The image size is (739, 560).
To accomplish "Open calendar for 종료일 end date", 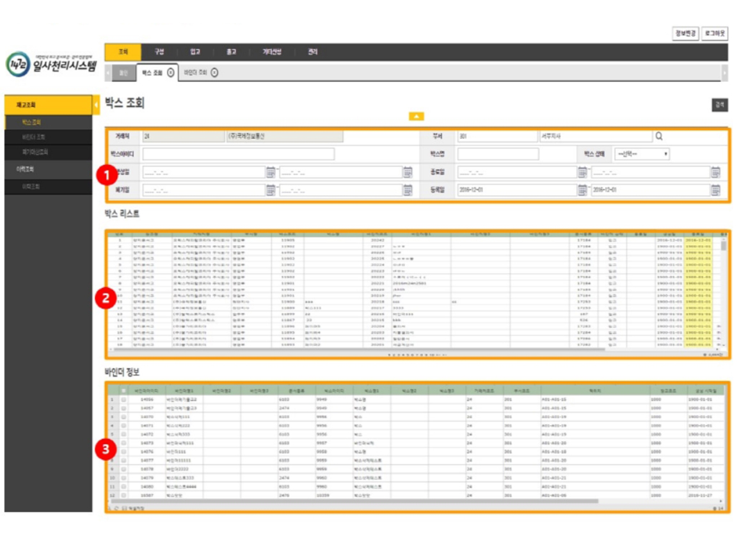I will pos(715,173).
